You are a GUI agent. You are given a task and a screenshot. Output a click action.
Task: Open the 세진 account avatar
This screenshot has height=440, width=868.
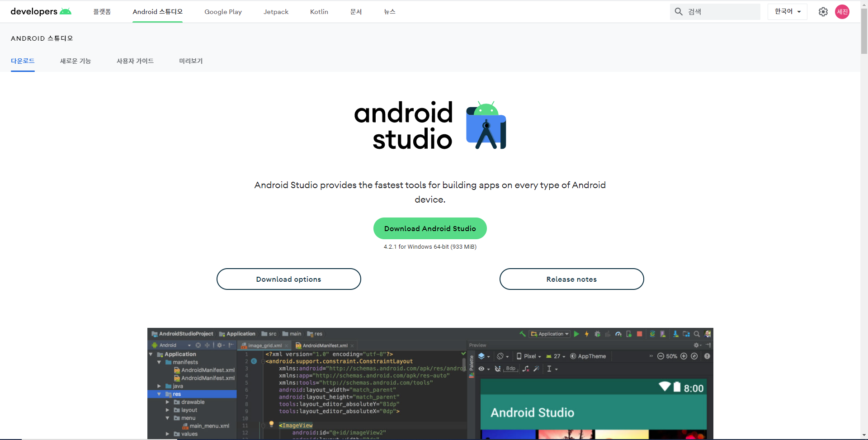coord(842,12)
